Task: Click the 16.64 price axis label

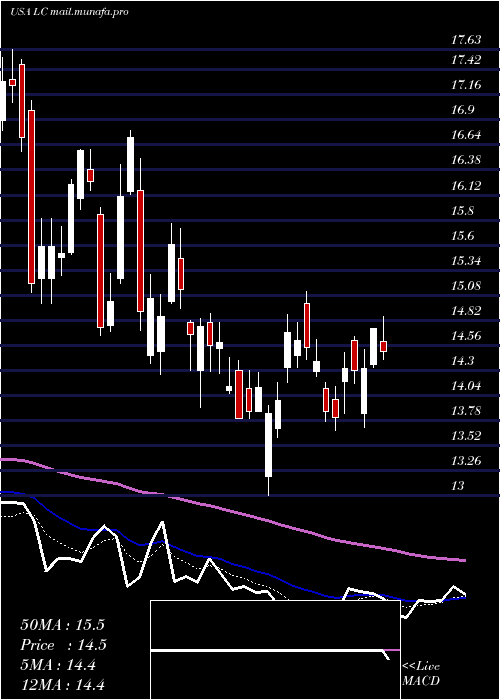Action: coord(466,135)
